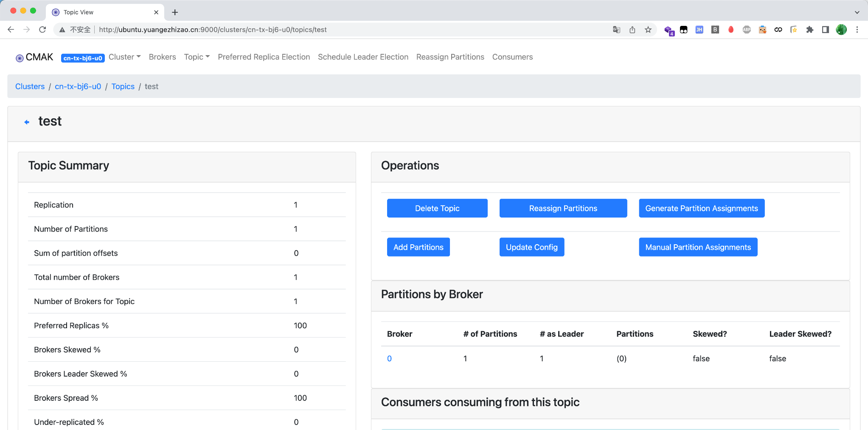
Task: Select the Topic View browser tab
Action: (x=104, y=12)
